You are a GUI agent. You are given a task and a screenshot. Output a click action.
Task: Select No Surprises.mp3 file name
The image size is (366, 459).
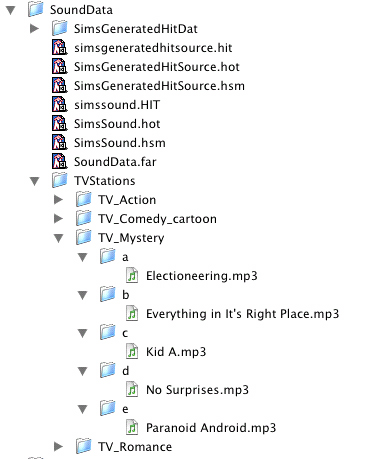coord(197,390)
